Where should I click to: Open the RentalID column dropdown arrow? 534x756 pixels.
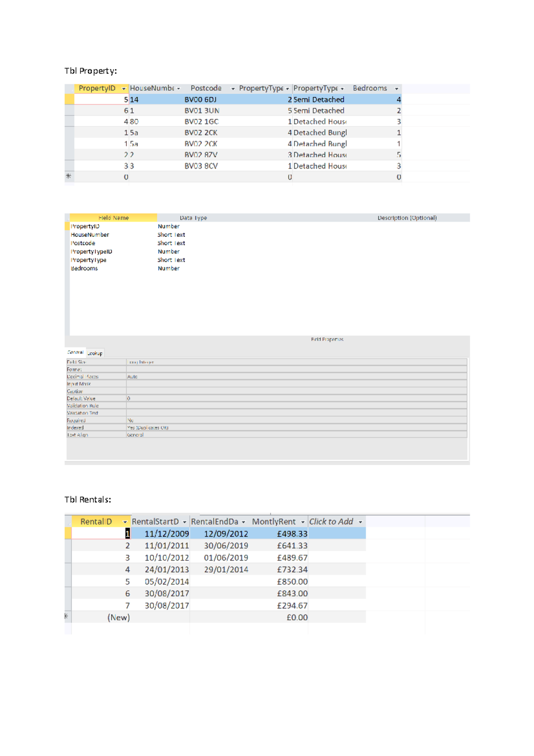click(125, 522)
